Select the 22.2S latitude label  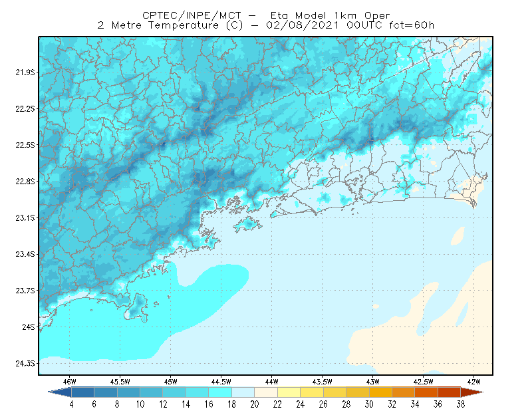pyautogui.click(x=25, y=108)
